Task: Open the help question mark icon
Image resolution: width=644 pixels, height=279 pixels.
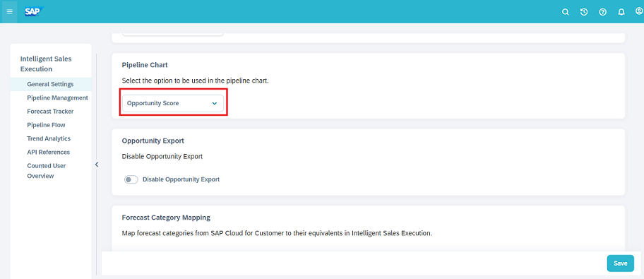Action: [602, 12]
